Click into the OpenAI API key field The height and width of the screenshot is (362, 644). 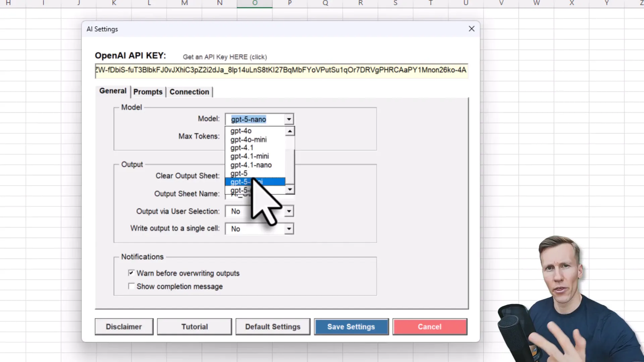pyautogui.click(x=281, y=70)
